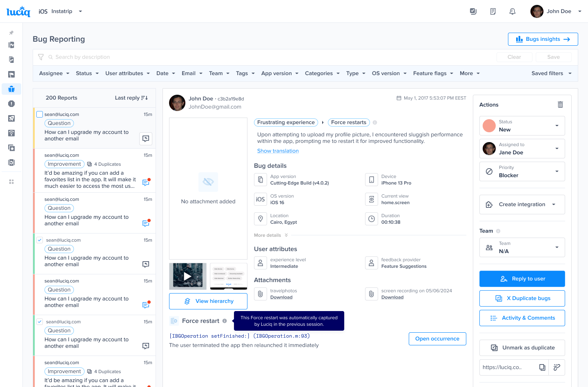Click the copy link icon beside URL
Image resolution: width=588 pixels, height=387 pixels.
(x=542, y=367)
